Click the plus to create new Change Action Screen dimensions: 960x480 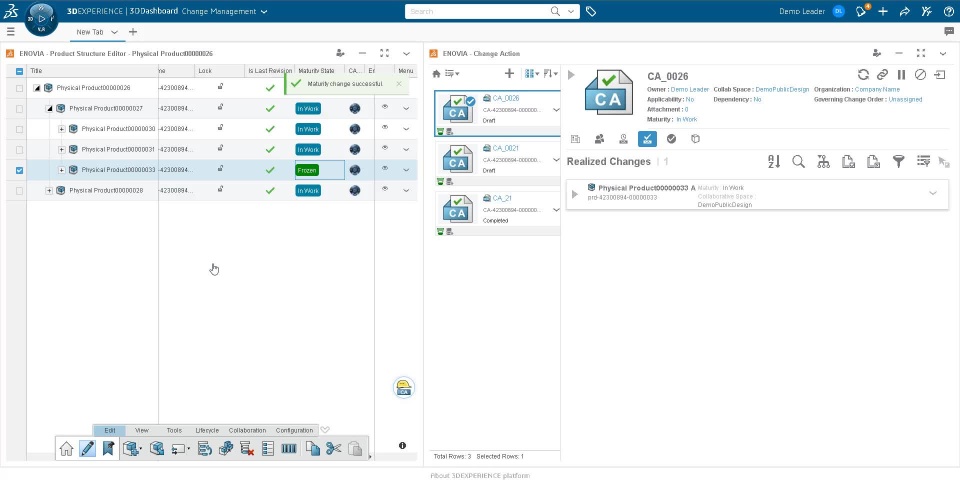509,73
